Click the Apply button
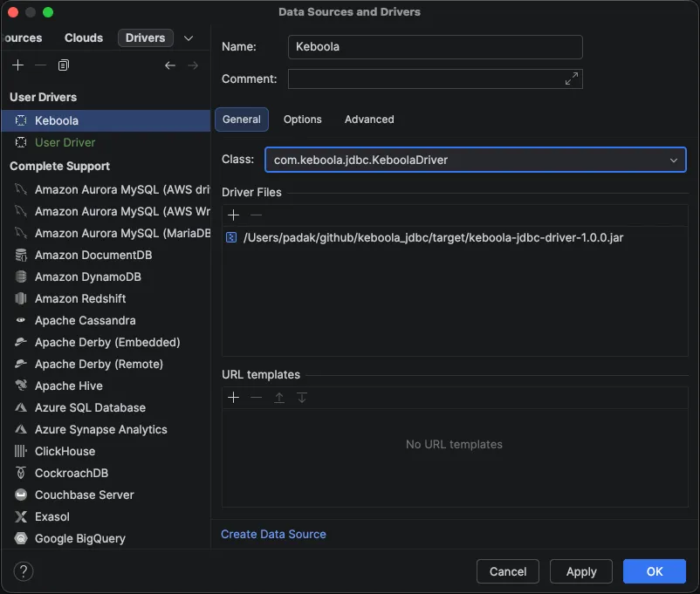 (581, 571)
